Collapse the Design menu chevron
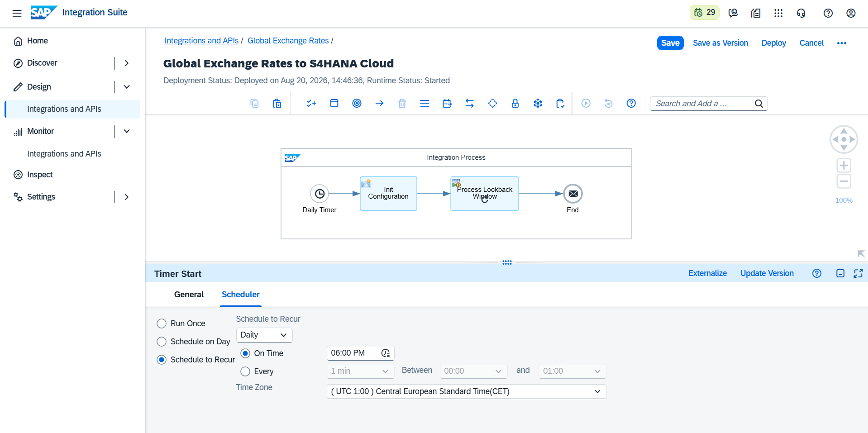The width and height of the screenshot is (868, 433). tap(127, 87)
